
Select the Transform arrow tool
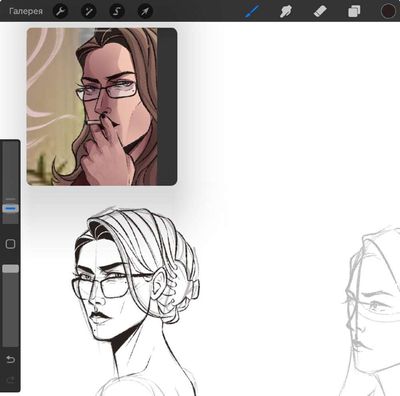point(145,12)
